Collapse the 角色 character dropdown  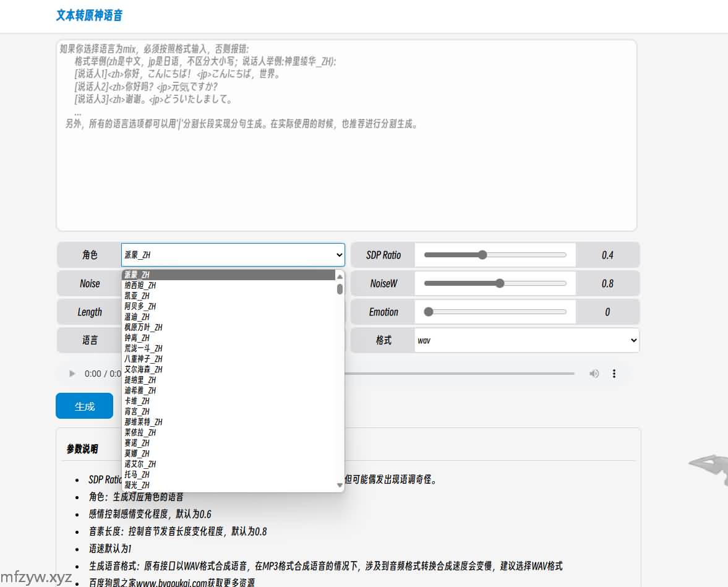(233, 255)
